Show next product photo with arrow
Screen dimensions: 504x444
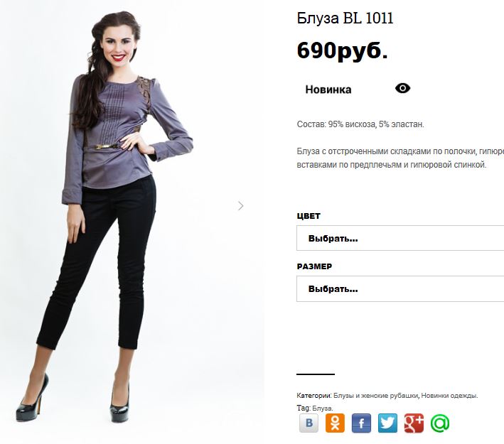tap(241, 205)
